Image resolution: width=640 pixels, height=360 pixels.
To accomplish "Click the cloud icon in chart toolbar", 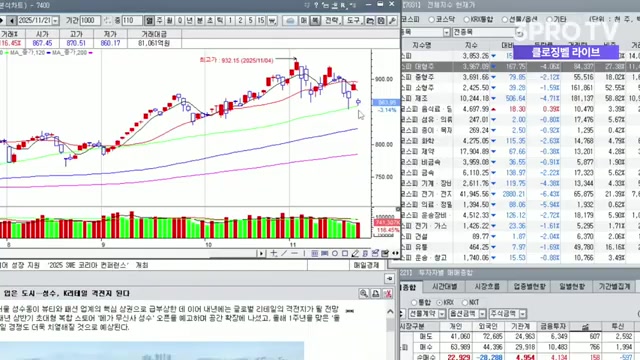I will pos(290,20).
